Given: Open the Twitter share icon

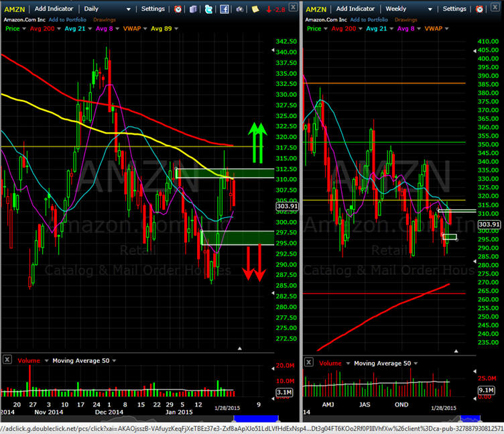Looking at the screenshot, I should point(209,9).
